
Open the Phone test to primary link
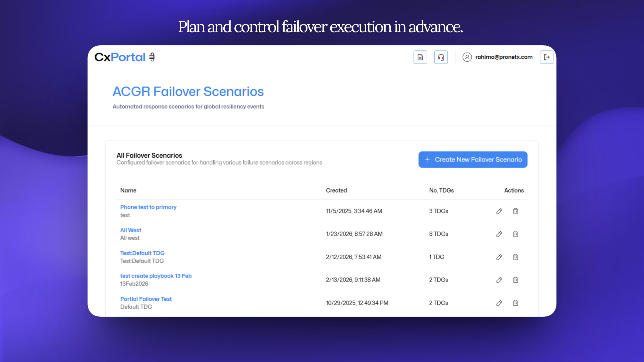point(148,207)
